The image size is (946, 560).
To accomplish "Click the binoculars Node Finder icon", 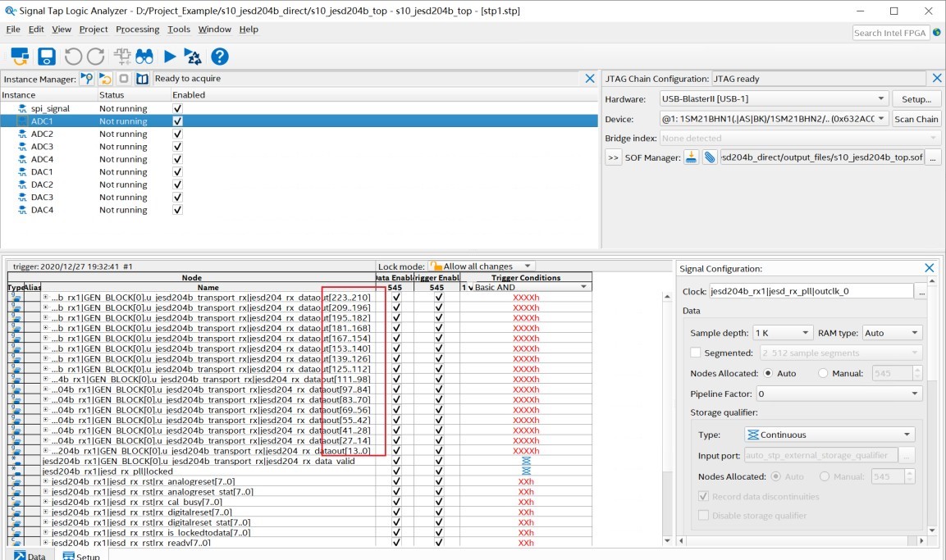I will click(x=144, y=57).
